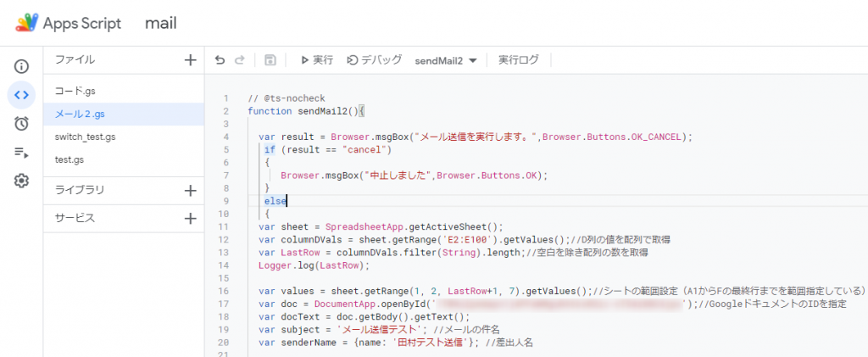Click the サービス section header
The image size is (868, 357).
(x=75, y=218)
